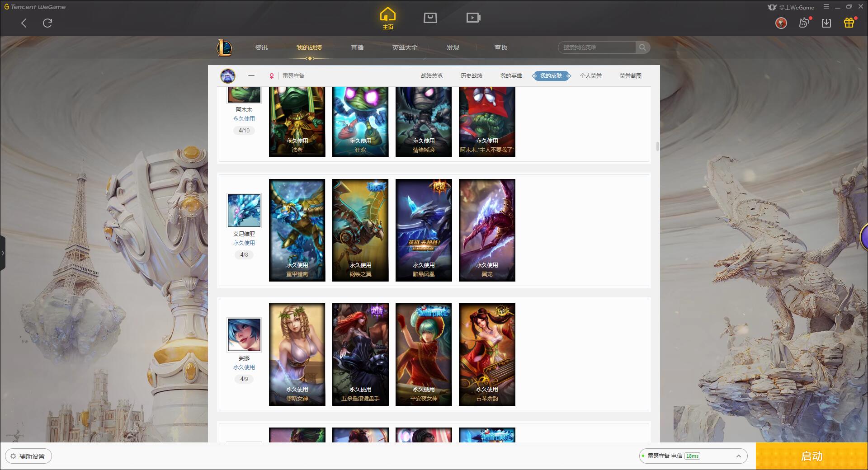
Task: Click the 启动 launch button
Action: [812, 456]
